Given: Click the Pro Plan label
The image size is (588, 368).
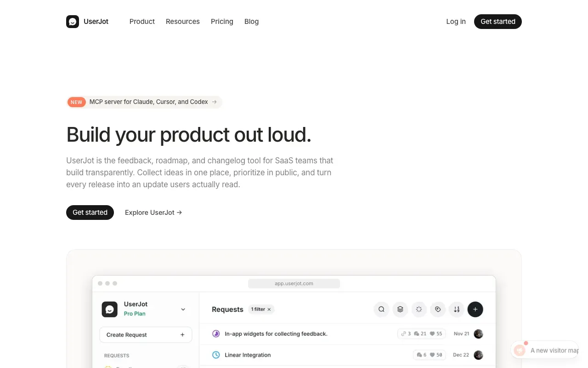Looking at the screenshot, I should (x=135, y=314).
